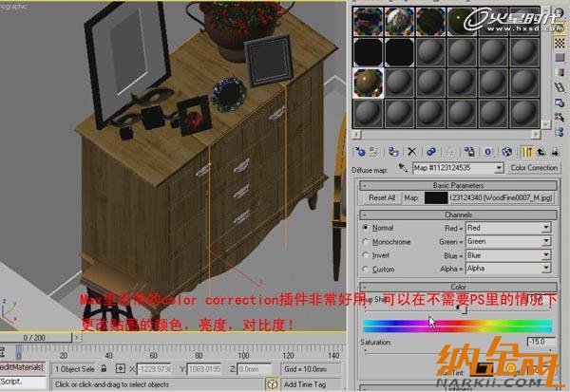Click Go Forward to Sibling icon

tap(555, 152)
